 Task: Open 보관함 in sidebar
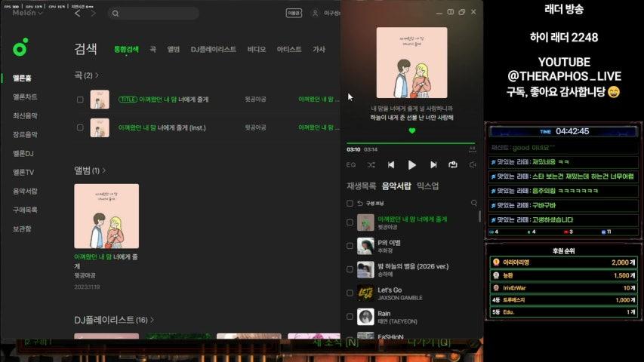(22, 229)
